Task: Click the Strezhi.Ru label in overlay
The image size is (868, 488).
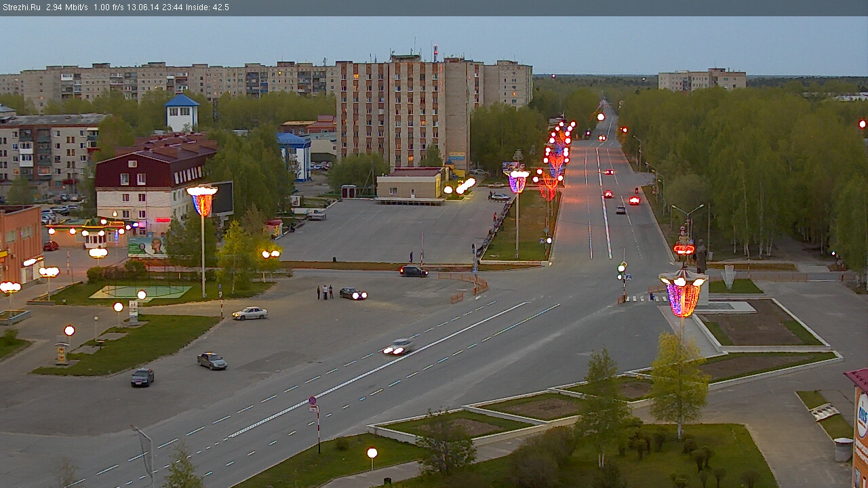Action: tap(21, 7)
